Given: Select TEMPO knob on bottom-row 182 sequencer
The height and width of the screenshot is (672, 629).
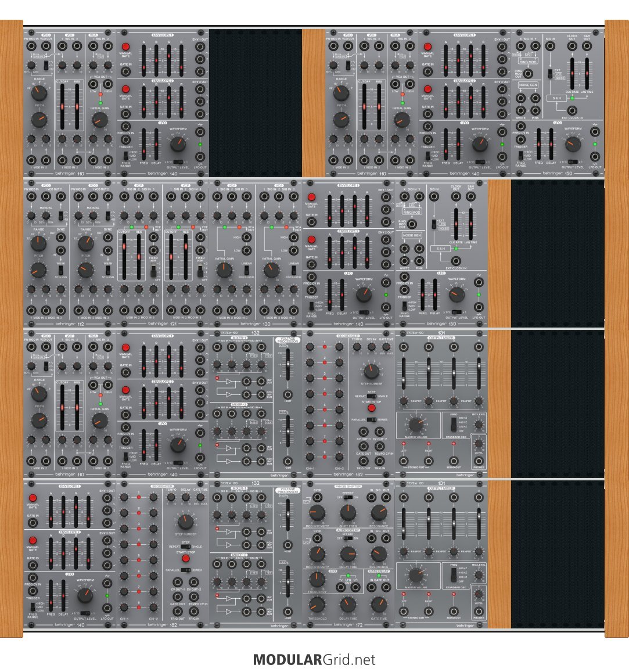Looking at the screenshot, I should pos(171,497).
